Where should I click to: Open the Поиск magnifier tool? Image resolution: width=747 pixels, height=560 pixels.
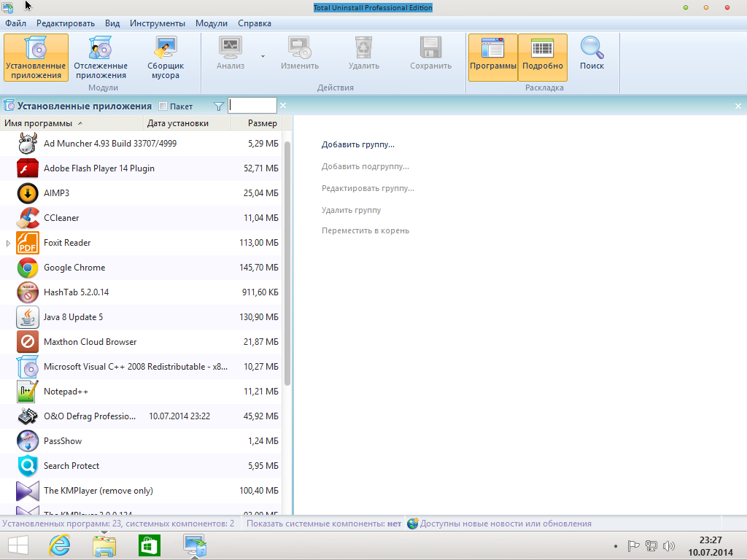592,53
